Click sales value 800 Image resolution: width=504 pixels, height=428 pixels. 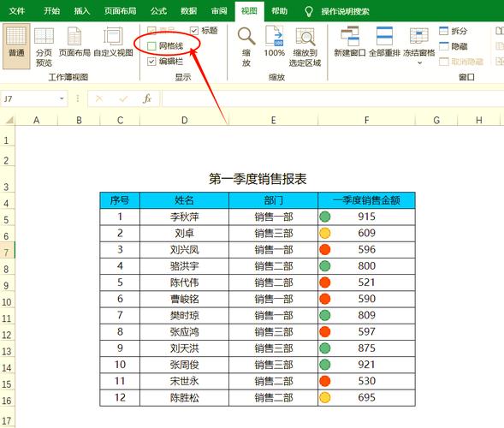pyautogui.click(x=366, y=266)
